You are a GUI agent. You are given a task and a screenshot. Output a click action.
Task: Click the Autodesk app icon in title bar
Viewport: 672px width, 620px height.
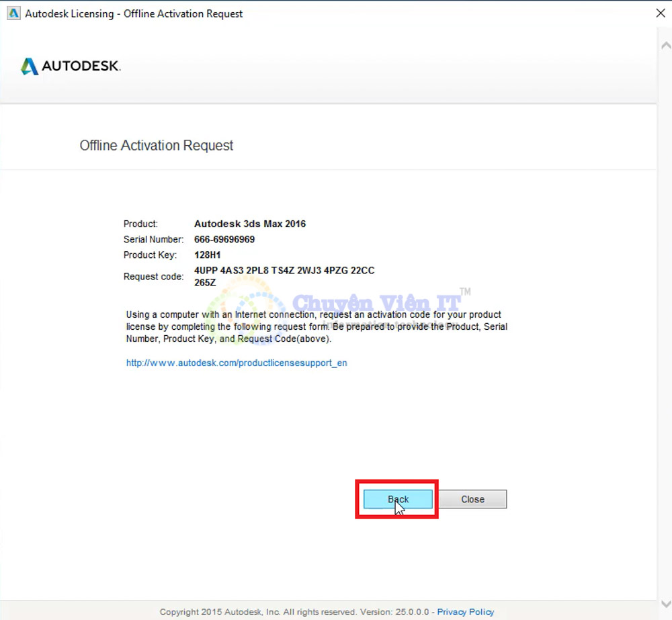(13, 13)
